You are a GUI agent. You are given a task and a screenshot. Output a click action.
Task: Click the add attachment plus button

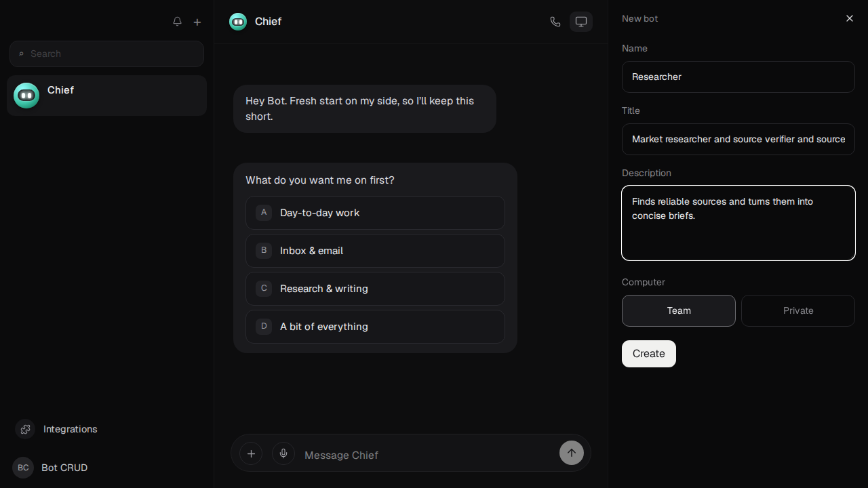coord(251,453)
